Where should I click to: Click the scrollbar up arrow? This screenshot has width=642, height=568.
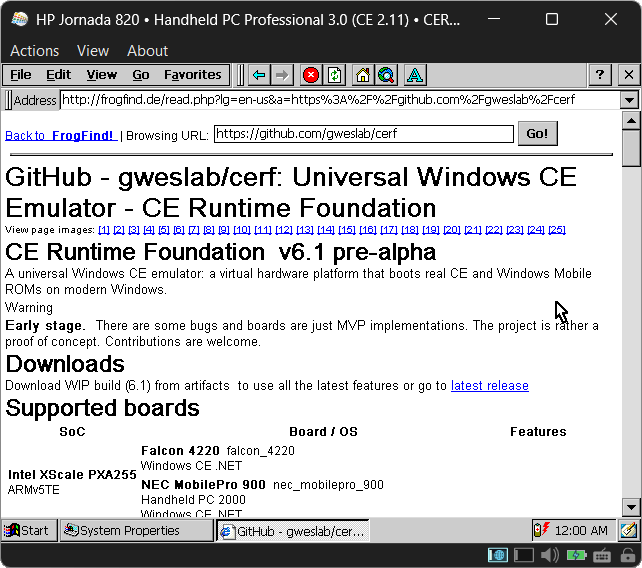pos(631,121)
